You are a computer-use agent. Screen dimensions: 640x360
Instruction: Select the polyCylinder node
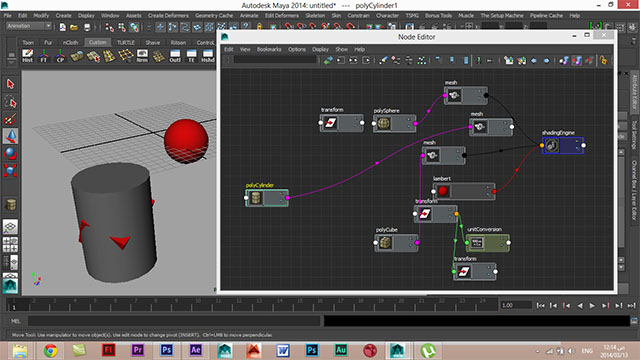point(267,198)
